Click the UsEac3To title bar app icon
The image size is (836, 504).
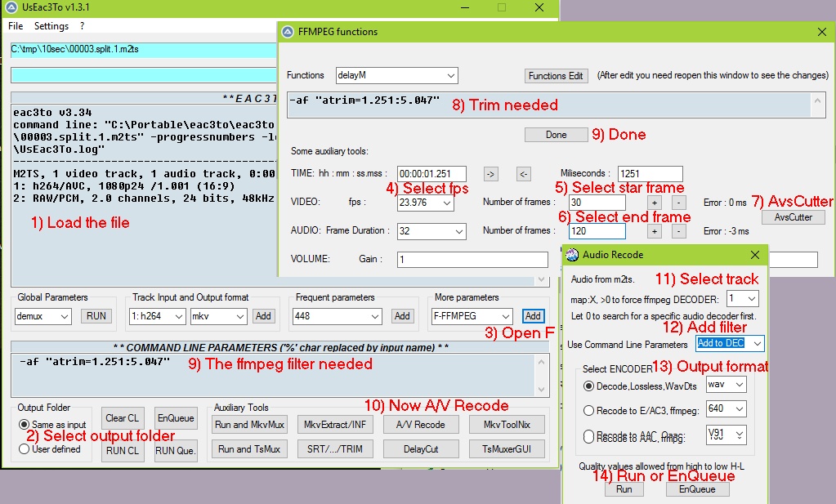[x=11, y=7]
